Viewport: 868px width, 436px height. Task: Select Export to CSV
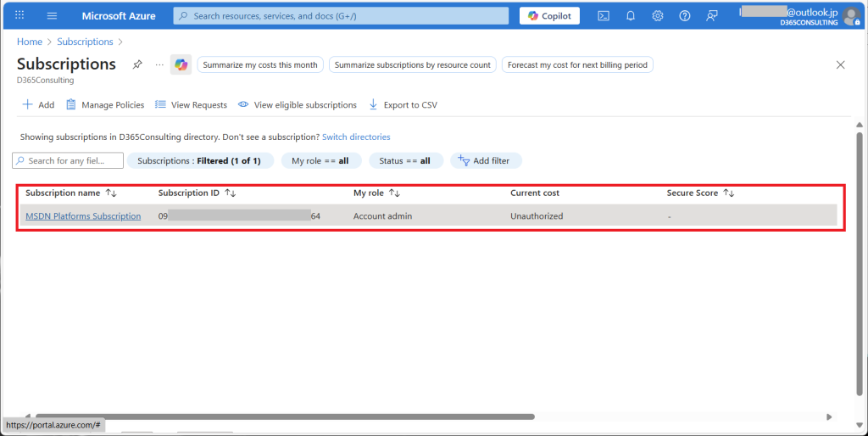pos(403,105)
